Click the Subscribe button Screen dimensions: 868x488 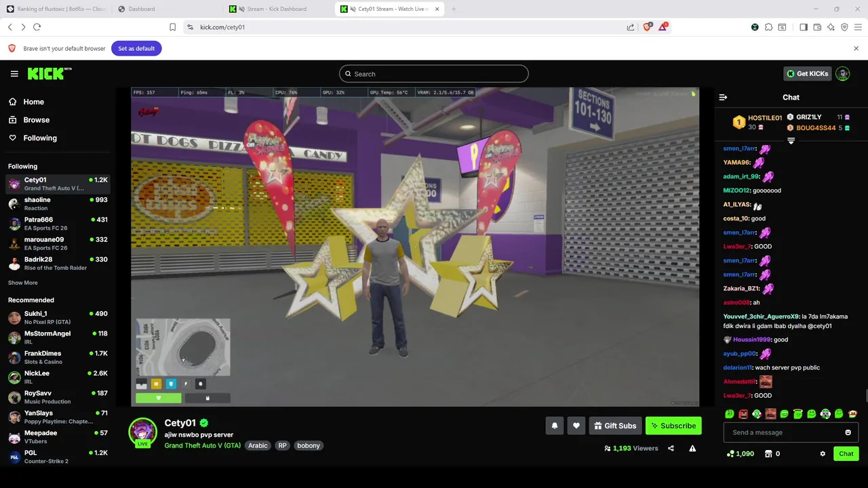tap(673, 426)
